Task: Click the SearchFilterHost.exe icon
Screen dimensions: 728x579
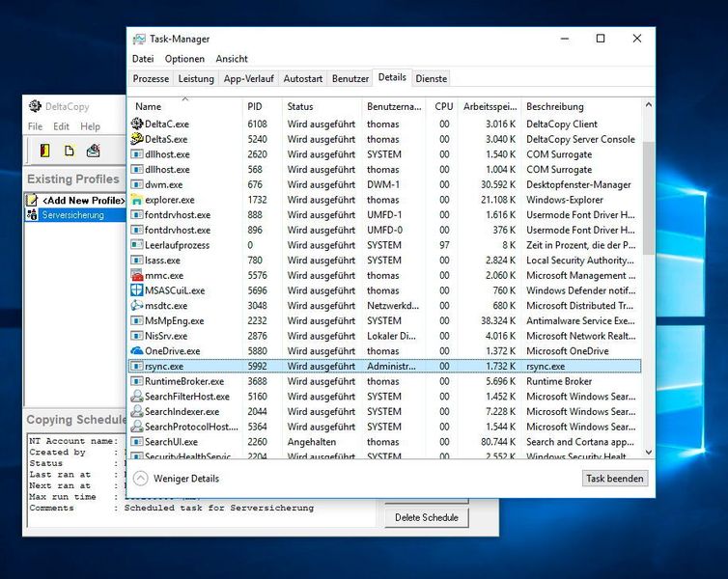Action: [137, 397]
